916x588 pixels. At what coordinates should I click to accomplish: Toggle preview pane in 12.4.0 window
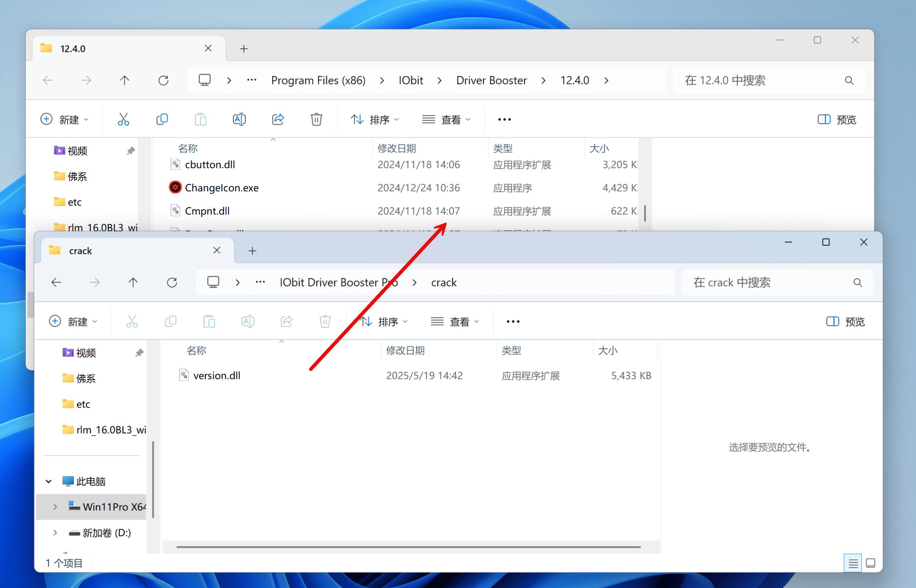pyautogui.click(x=837, y=119)
